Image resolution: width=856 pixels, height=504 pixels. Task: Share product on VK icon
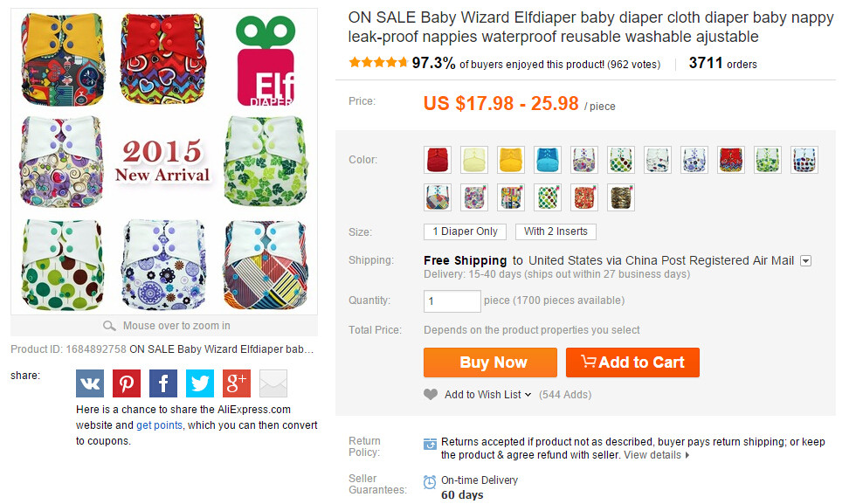tap(89, 383)
